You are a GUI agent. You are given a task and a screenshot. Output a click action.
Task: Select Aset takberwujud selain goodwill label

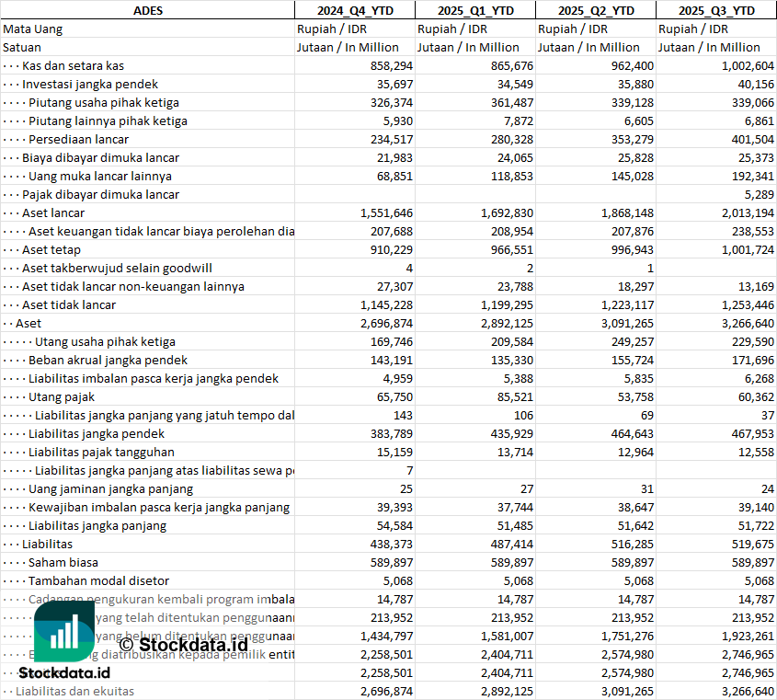[117, 267]
